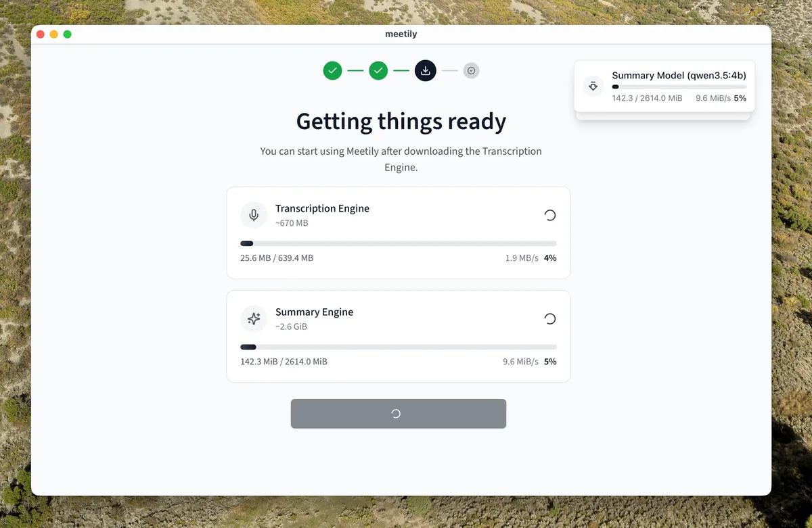Click the 'meetily' window title
The image size is (812, 528).
coord(401,34)
